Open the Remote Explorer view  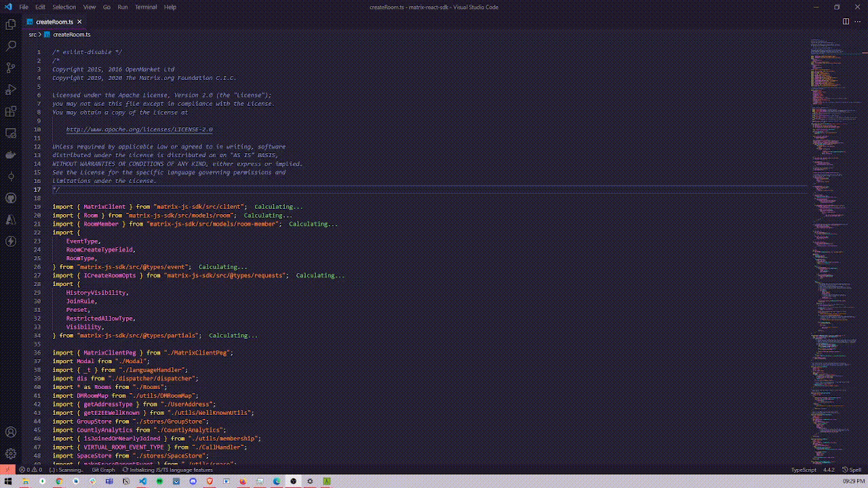point(10,133)
